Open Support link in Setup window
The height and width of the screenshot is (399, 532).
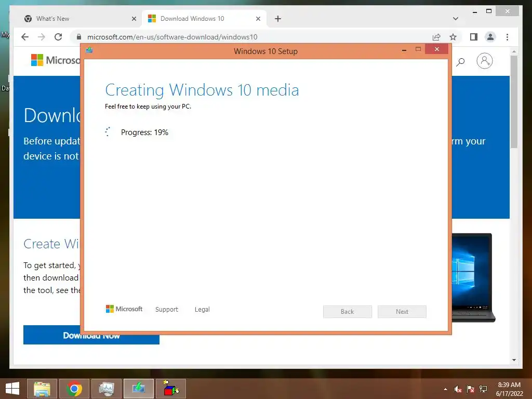[167, 310]
